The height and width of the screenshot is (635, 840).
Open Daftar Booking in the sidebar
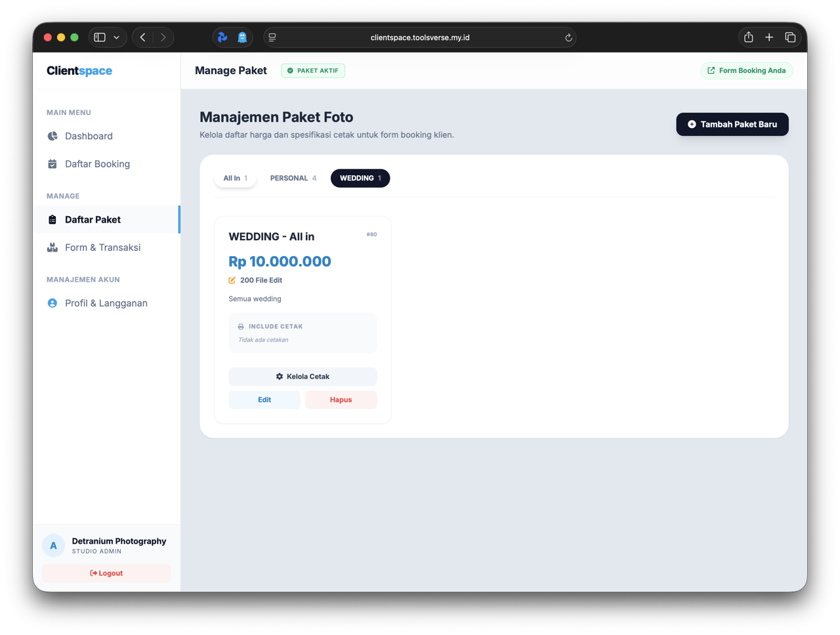click(97, 164)
